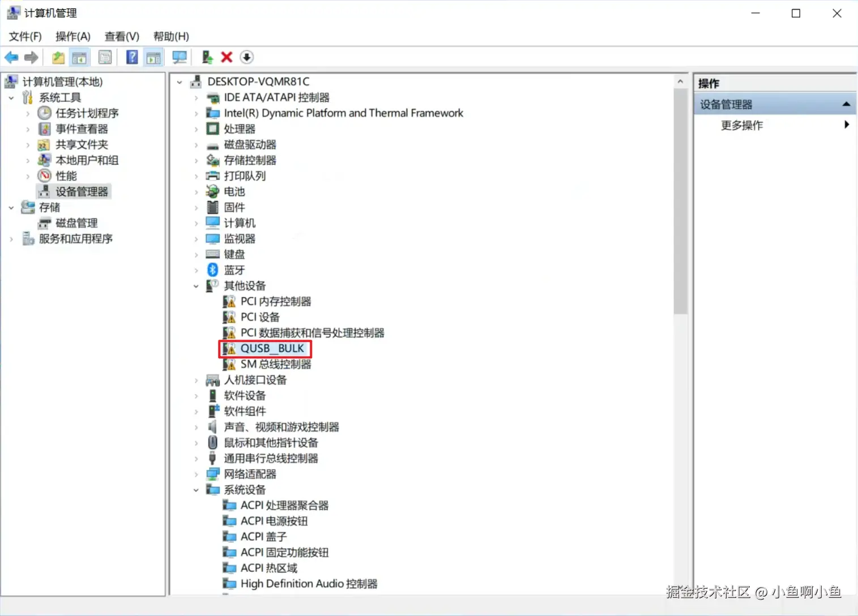Click the Bluetooth icon beside 蓝牙
The width and height of the screenshot is (858, 616).
pyautogui.click(x=212, y=270)
